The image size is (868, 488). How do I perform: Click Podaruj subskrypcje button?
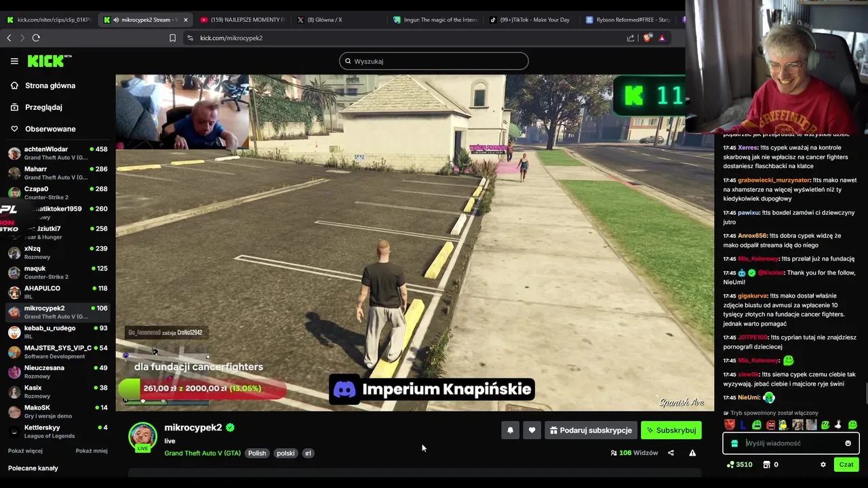[x=591, y=430]
